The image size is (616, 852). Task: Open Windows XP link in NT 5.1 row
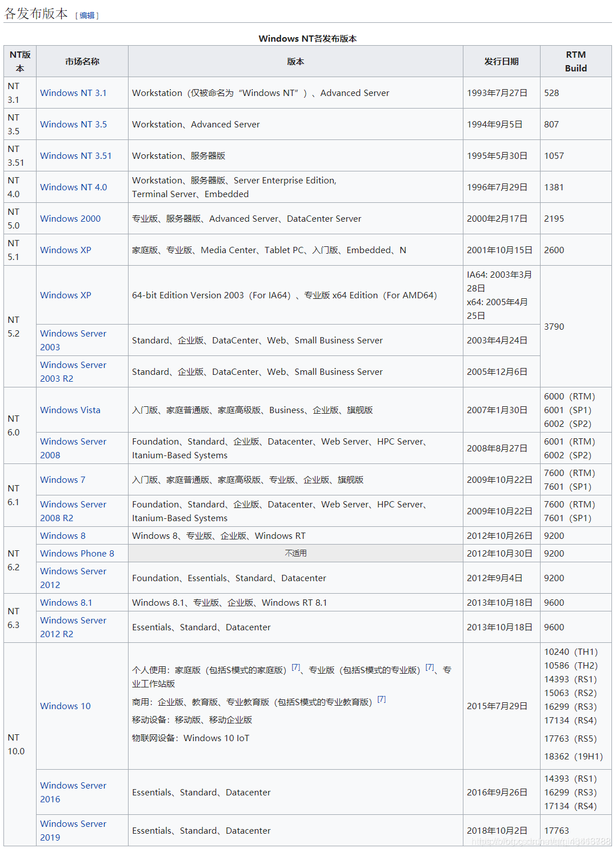pyautogui.click(x=66, y=250)
